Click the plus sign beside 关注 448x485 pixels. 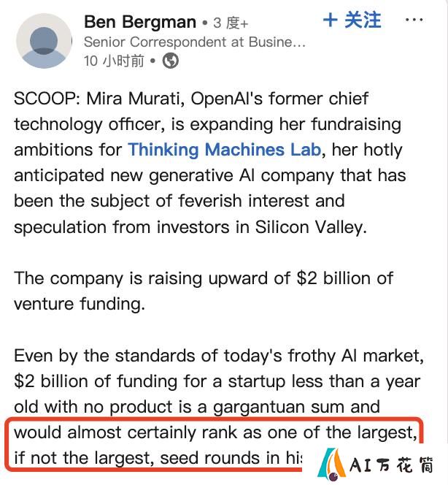tap(331, 20)
